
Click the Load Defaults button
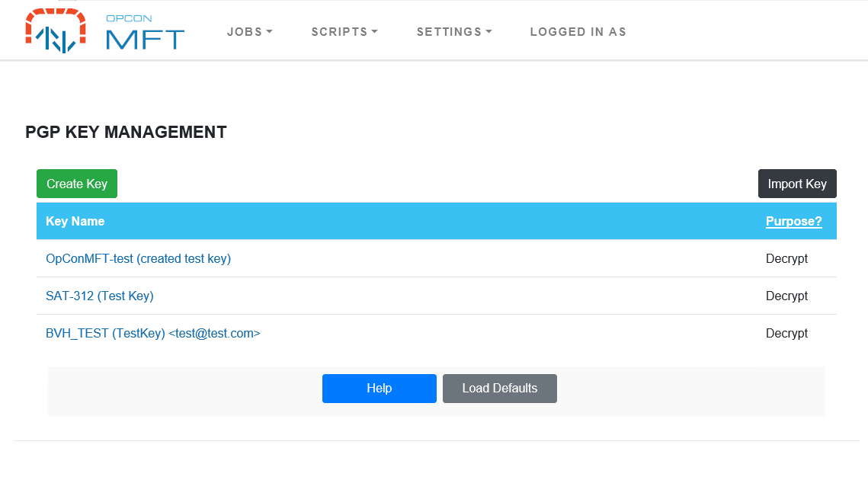(500, 388)
